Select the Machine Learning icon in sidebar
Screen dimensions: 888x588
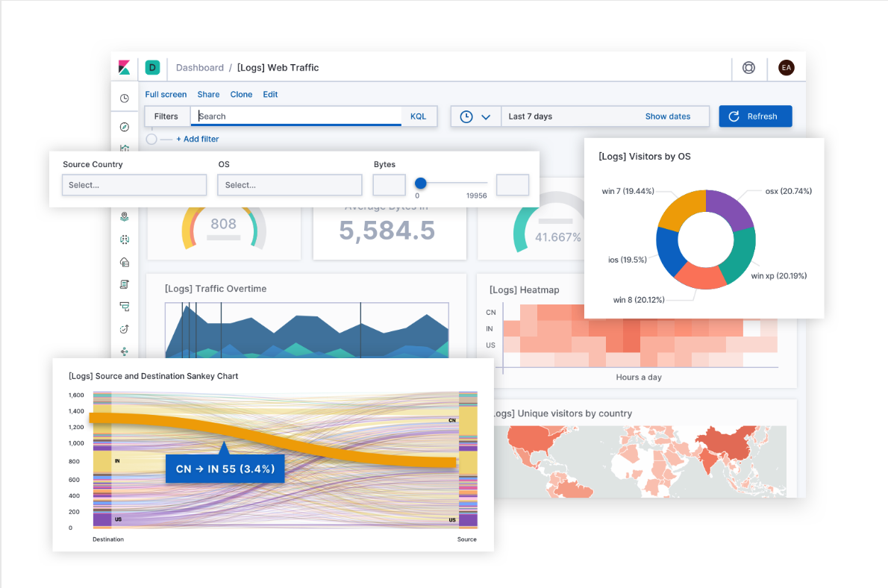click(124, 240)
